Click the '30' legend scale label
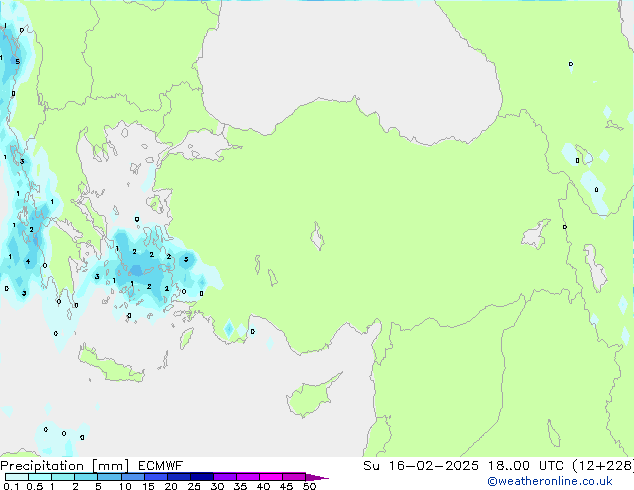Screen dimensions: 634x490 point(217,486)
